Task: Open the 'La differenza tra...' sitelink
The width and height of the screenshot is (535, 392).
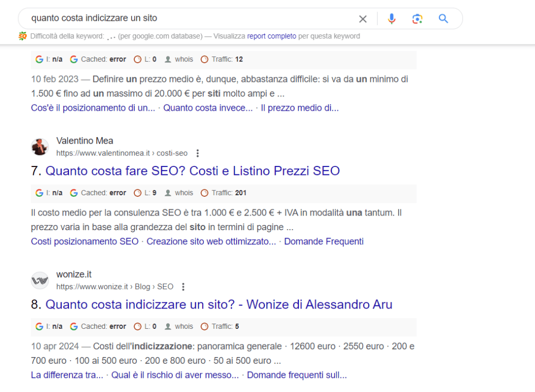Action: pyautogui.click(x=67, y=375)
